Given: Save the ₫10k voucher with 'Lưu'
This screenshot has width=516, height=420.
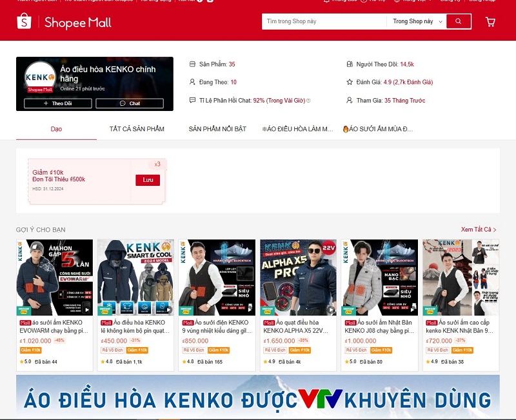Looking at the screenshot, I should click(x=147, y=179).
